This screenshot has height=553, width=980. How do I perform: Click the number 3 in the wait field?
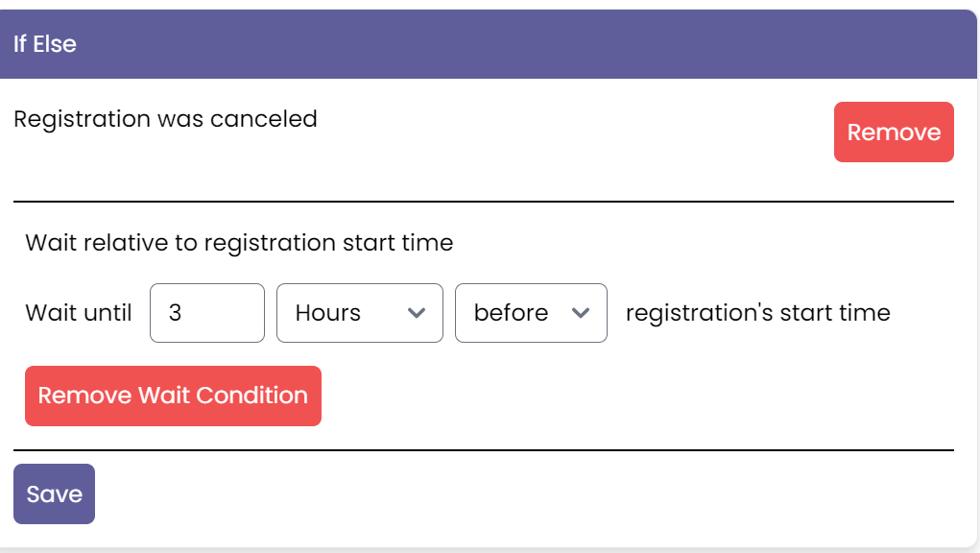point(175,313)
